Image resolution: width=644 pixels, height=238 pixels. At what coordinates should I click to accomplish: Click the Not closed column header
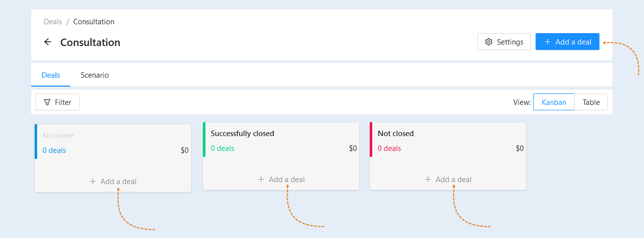pos(396,134)
